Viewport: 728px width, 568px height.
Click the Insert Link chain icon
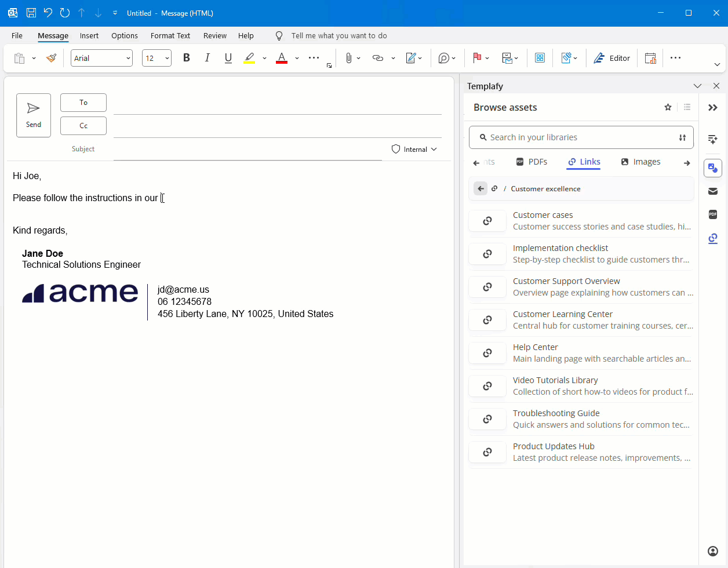[x=378, y=58]
